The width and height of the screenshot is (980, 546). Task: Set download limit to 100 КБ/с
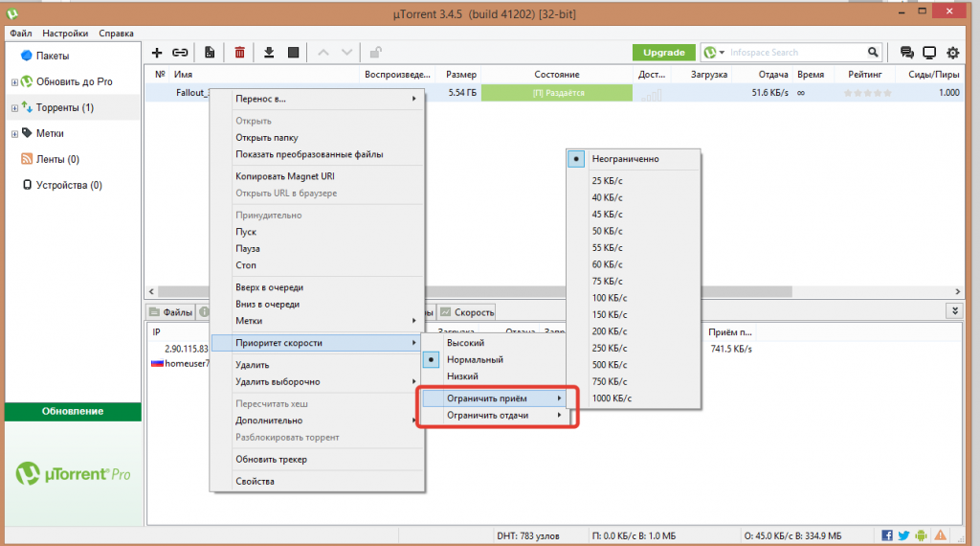point(608,298)
